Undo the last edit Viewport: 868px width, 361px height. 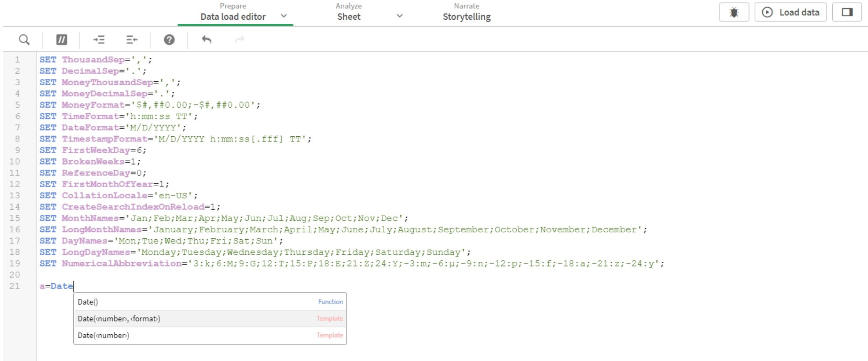point(206,40)
